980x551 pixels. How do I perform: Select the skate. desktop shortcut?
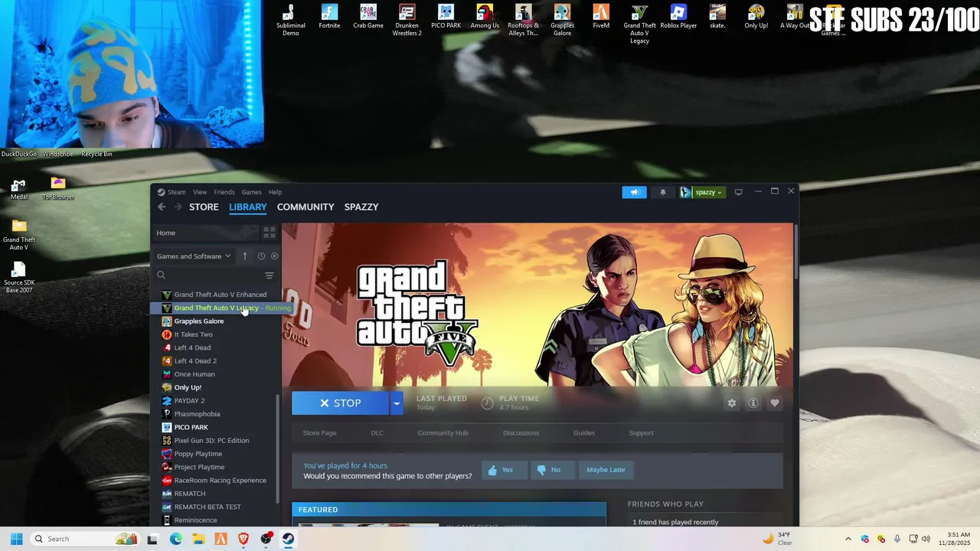pos(717,17)
